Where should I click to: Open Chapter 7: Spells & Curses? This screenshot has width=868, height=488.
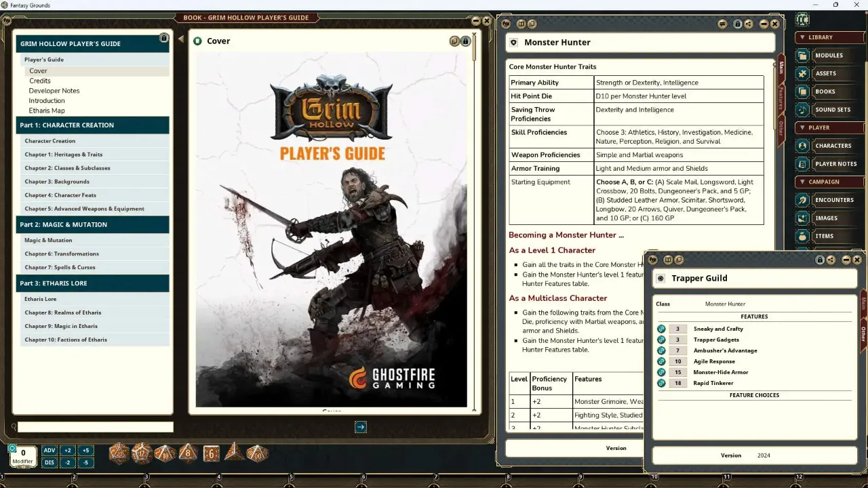95,267
